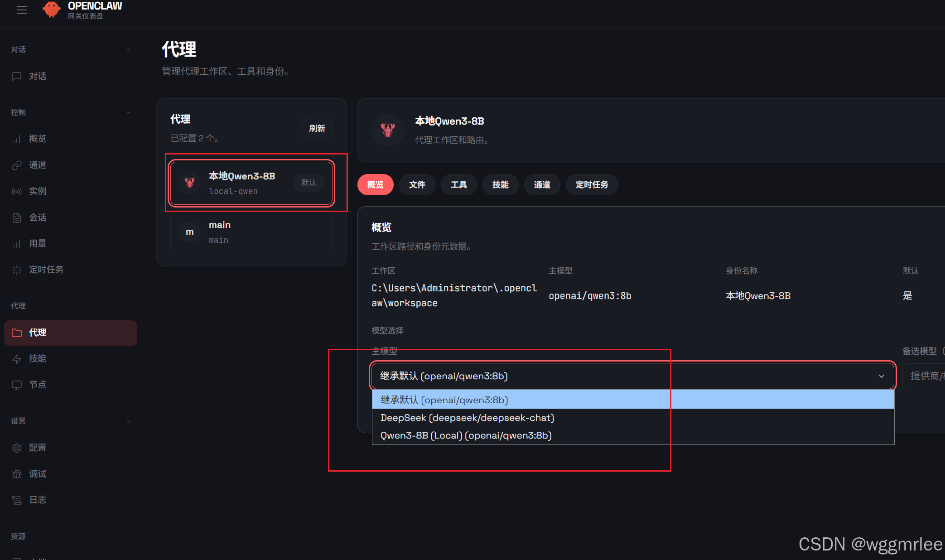Click the 备选模型 provider input field

tap(924, 376)
